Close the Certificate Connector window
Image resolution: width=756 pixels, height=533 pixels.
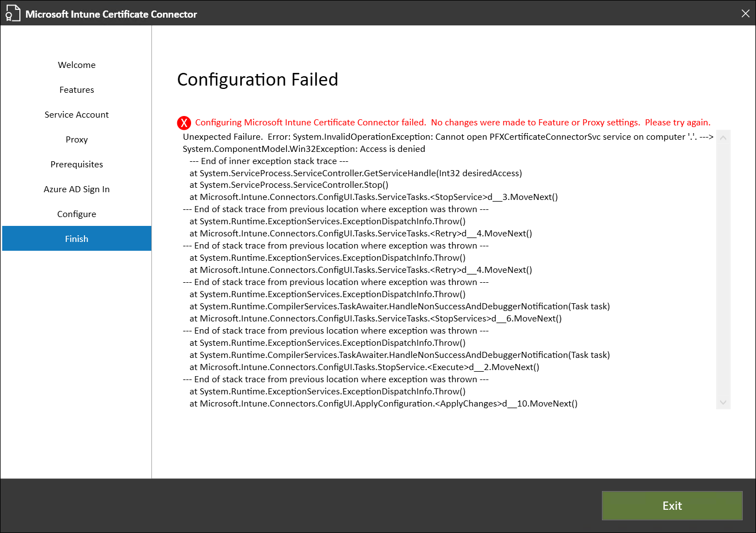[x=745, y=13]
